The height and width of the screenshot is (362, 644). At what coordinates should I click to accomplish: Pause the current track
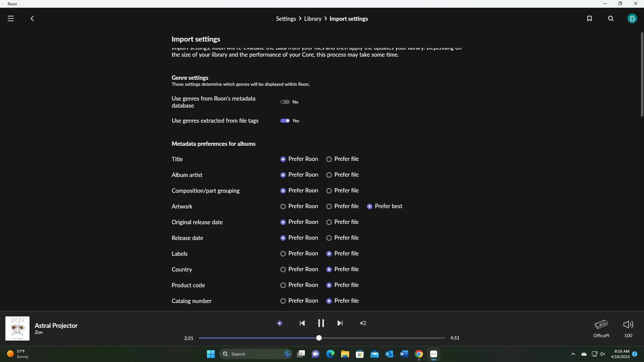pyautogui.click(x=321, y=323)
